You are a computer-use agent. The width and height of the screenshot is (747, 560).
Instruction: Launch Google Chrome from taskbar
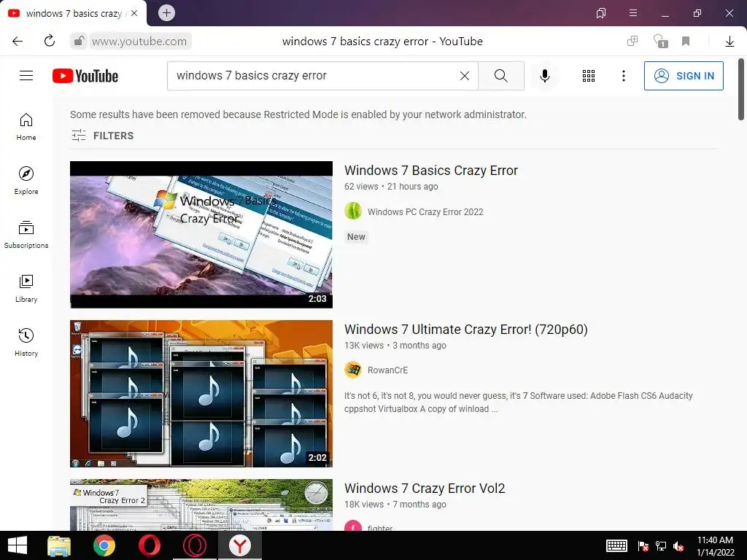click(x=104, y=545)
